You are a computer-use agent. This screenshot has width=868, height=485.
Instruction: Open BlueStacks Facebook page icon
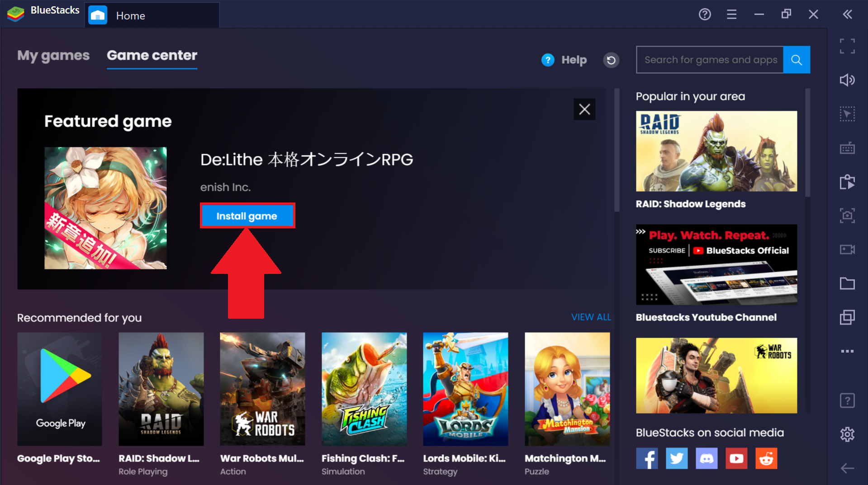pos(647,458)
